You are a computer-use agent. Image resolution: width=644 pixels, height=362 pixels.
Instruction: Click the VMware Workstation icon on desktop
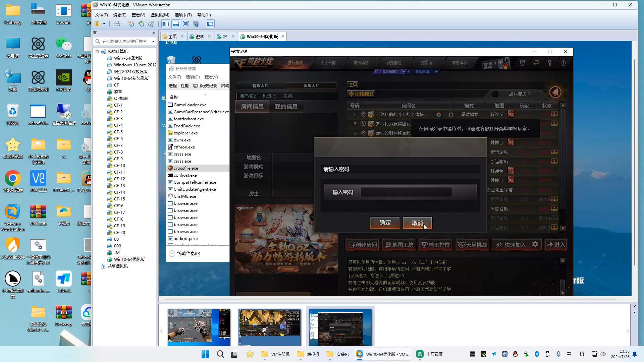(12, 212)
